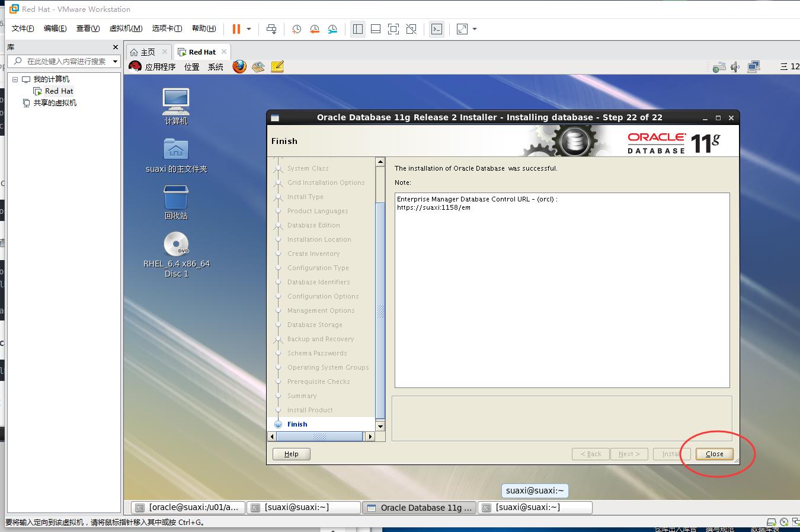Toggle the console view icon
This screenshot has width=800, height=532.
tap(437, 29)
